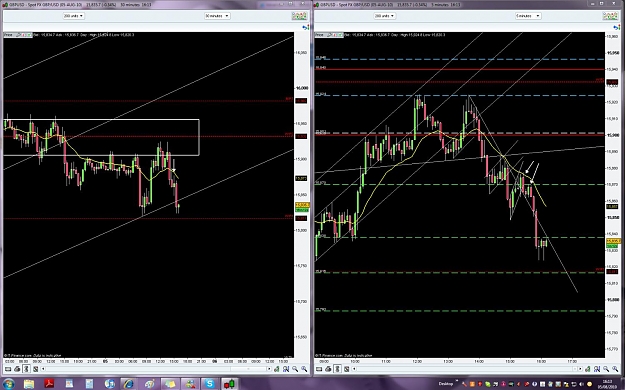Click the last magnifier zoom icon in right chart
This screenshot has height=390, width=625.
tap(615, 369)
